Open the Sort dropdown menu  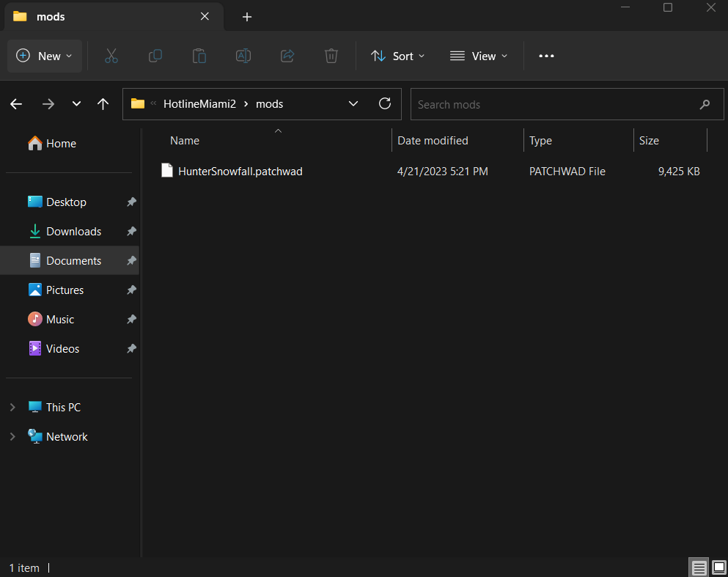click(x=397, y=56)
